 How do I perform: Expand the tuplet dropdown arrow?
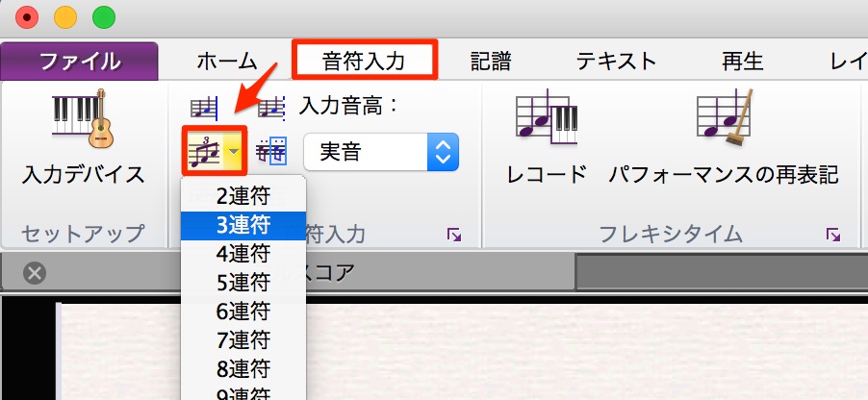234,151
